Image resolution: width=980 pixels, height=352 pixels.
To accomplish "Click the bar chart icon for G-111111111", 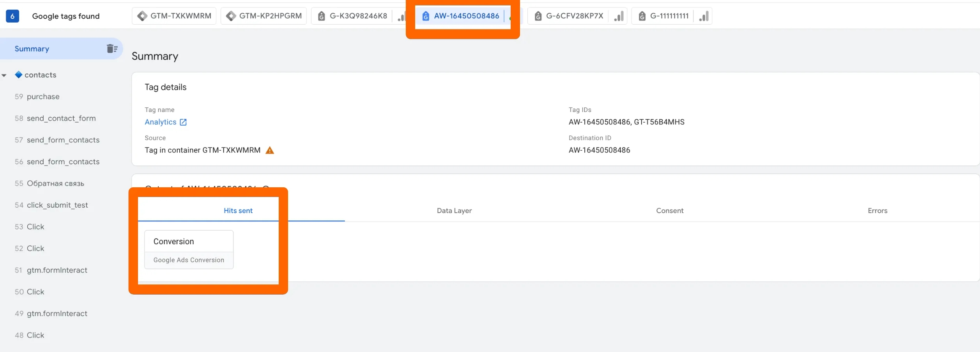I will [x=704, y=16].
